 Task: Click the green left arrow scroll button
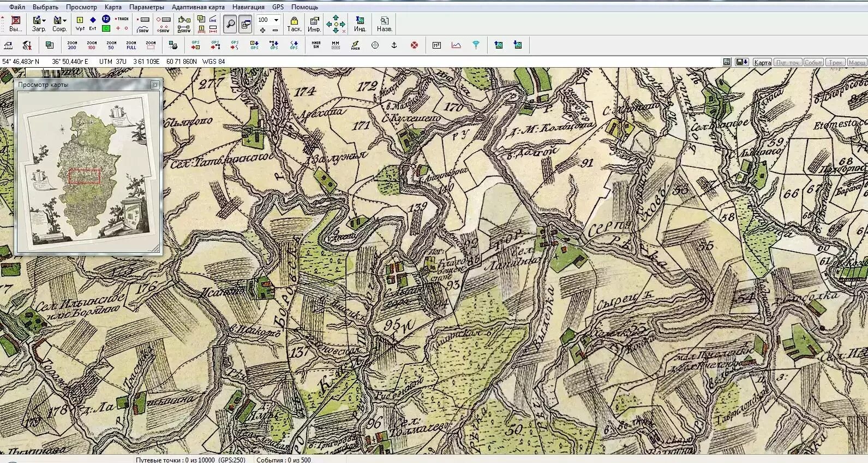[x=328, y=24]
